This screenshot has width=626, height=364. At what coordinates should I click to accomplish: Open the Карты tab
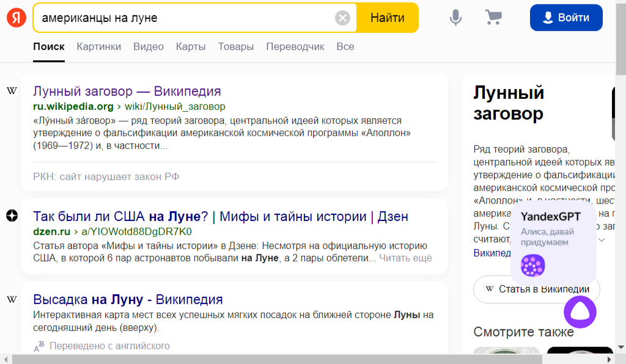coord(191,46)
